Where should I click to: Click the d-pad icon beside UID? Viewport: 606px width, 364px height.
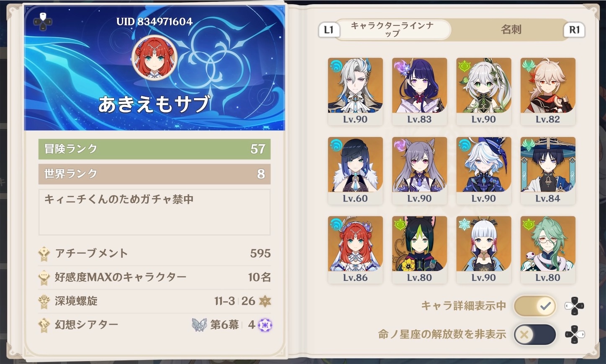pos(43,21)
